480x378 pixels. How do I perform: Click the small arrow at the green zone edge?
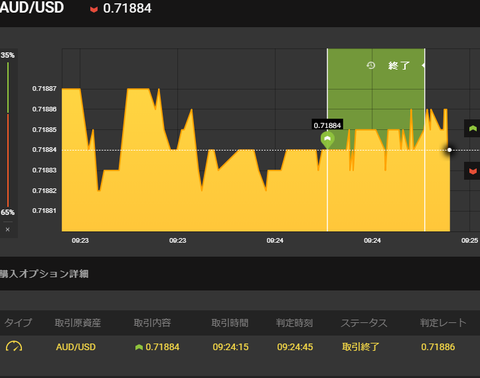423,66
